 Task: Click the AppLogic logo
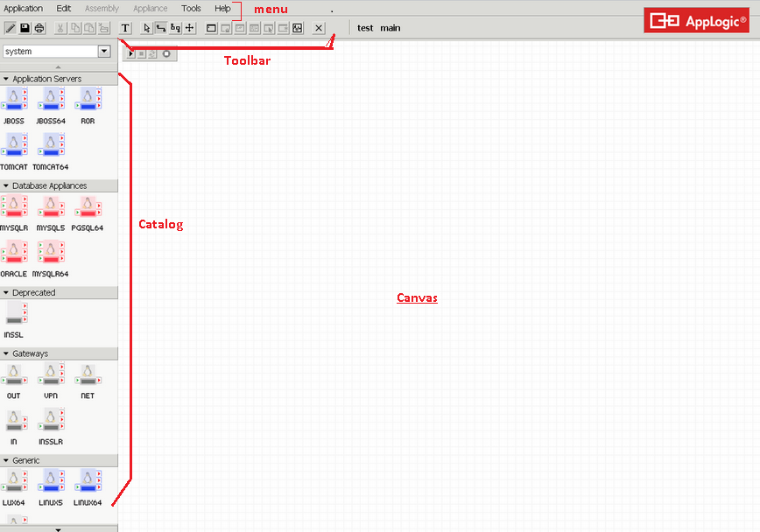pos(696,20)
